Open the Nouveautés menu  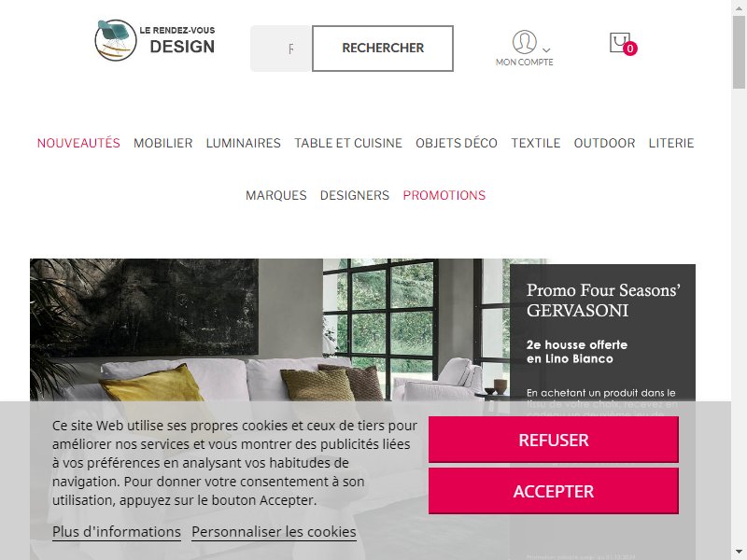click(78, 143)
